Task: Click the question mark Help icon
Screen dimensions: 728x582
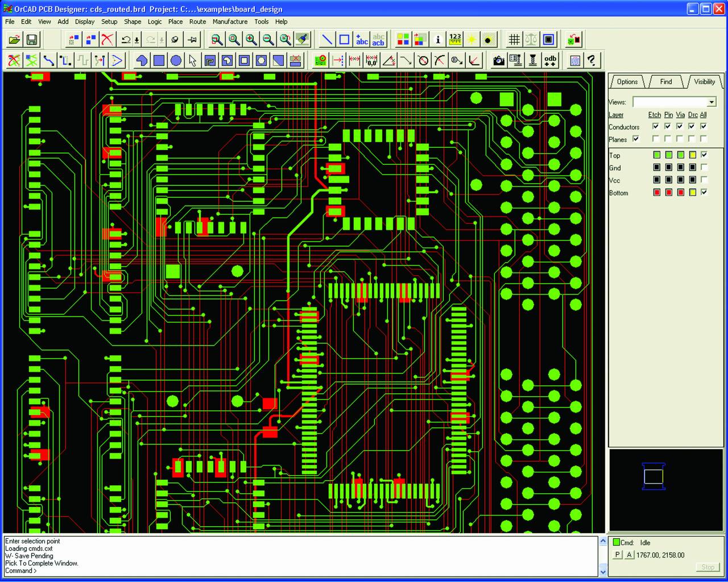Action: [592, 60]
